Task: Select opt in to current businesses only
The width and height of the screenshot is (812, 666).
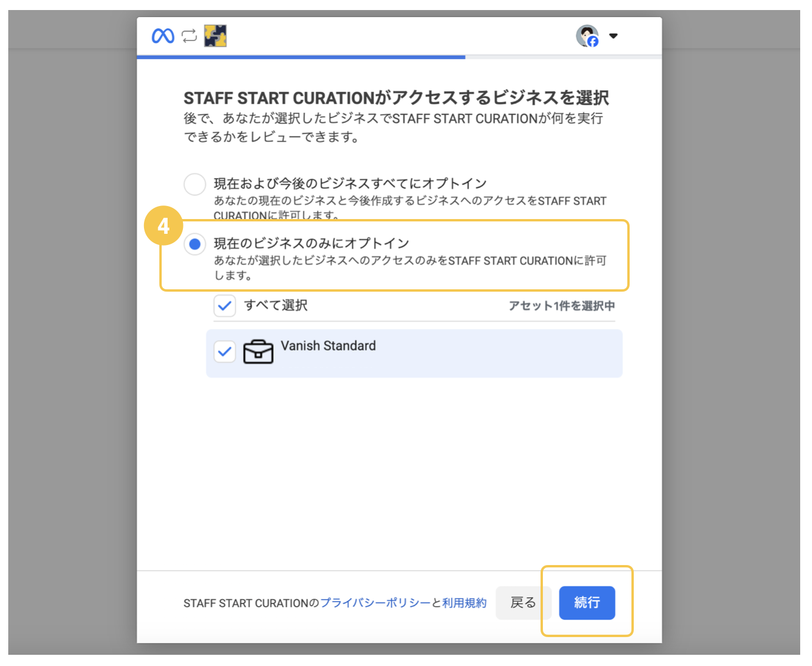Action: click(195, 244)
